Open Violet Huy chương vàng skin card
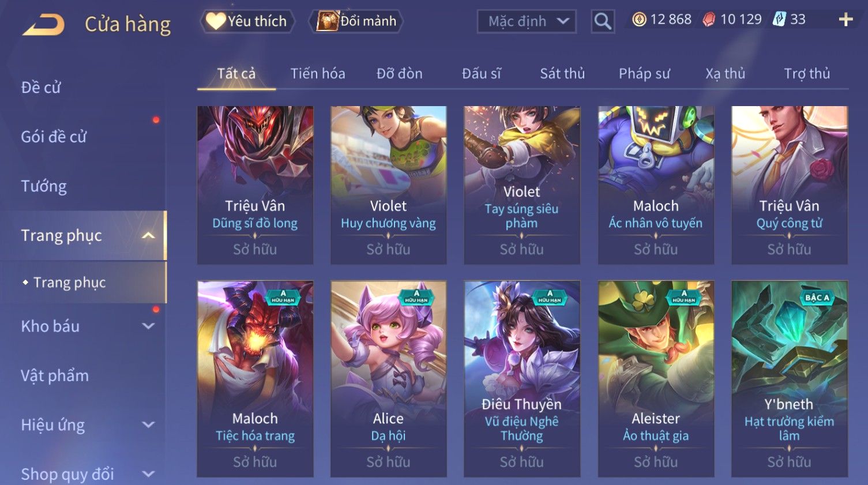868x485 pixels. pos(388,185)
